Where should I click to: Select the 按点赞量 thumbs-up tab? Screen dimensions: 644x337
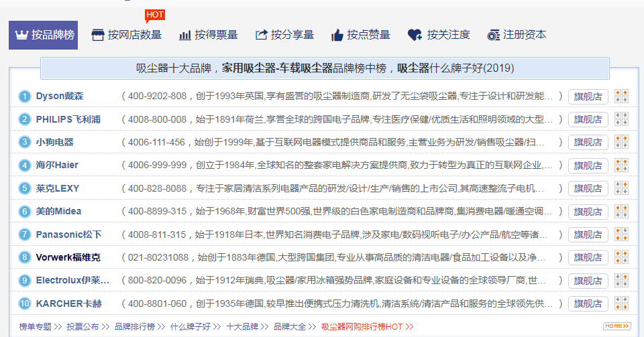pos(361,36)
